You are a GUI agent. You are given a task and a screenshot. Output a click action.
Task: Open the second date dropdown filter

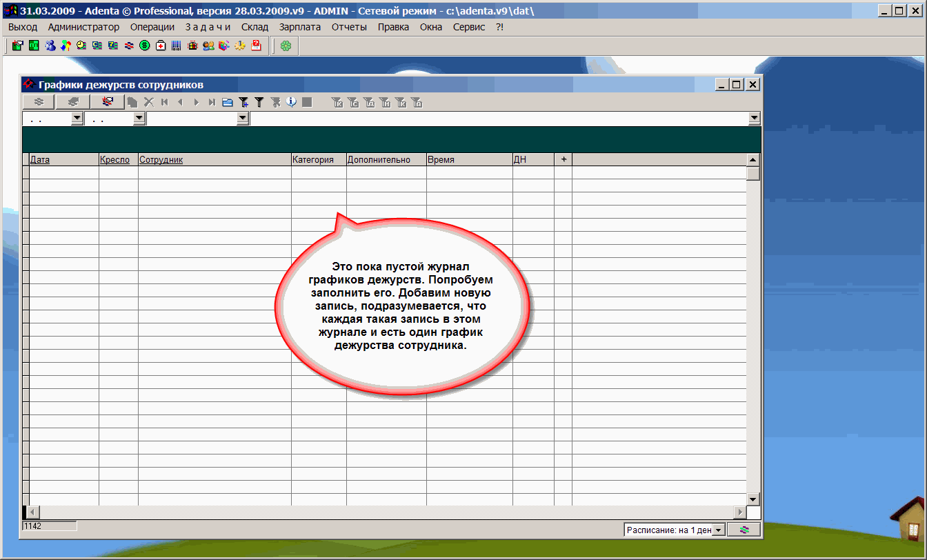click(139, 119)
